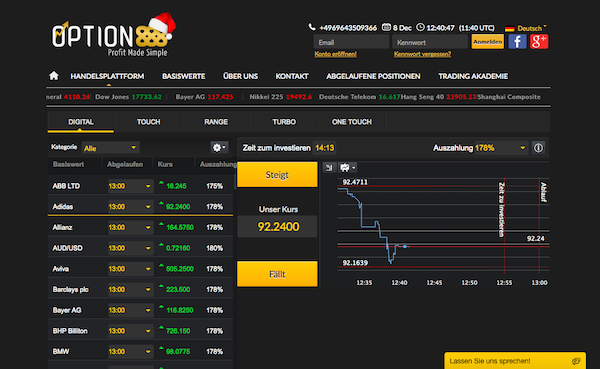Click Zeit zu investieren chart marker
The width and height of the screenshot is (600, 369).
tap(502, 209)
